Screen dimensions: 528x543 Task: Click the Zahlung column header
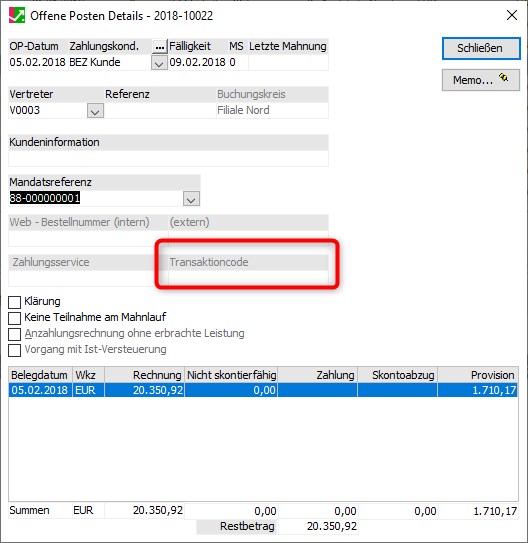(x=317, y=375)
